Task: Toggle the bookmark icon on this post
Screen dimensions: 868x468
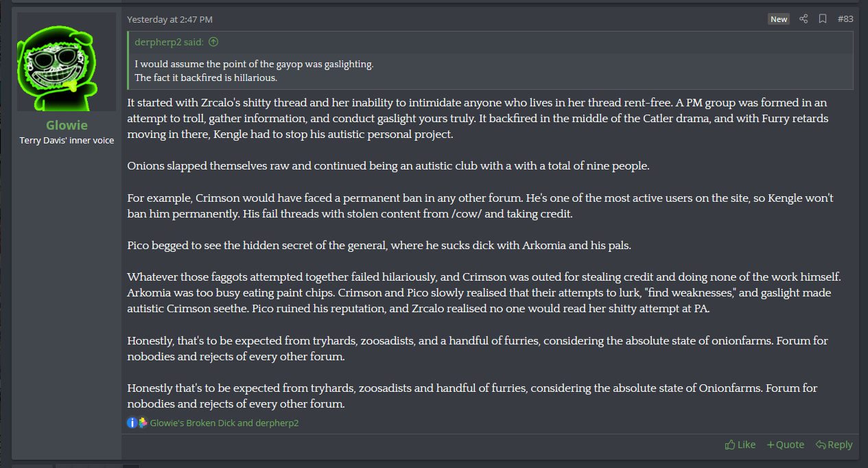Action: 823,19
